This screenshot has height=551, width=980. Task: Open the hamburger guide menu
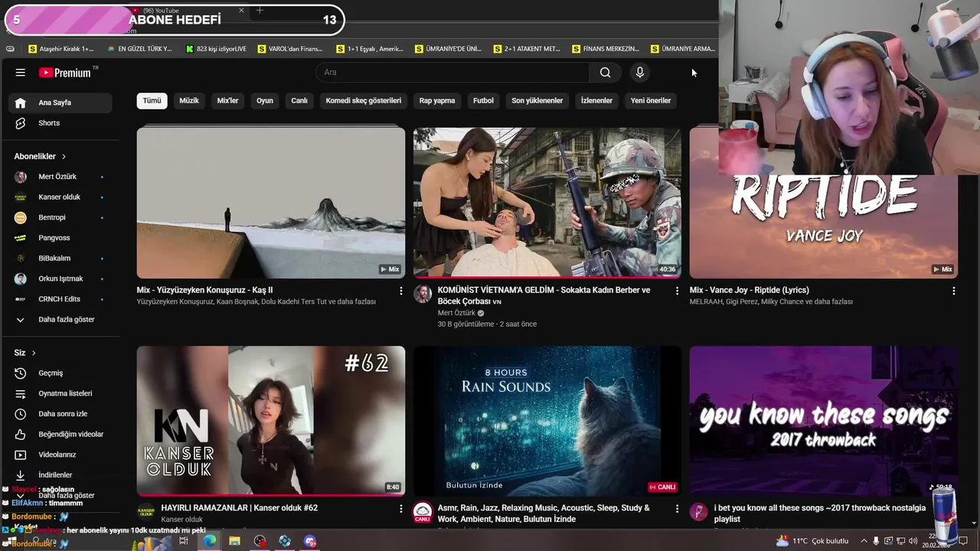[21, 73]
